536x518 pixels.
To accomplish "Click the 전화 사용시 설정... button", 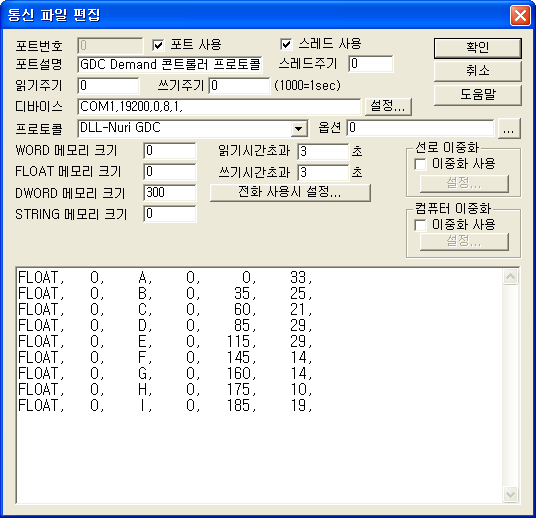I will 290,192.
